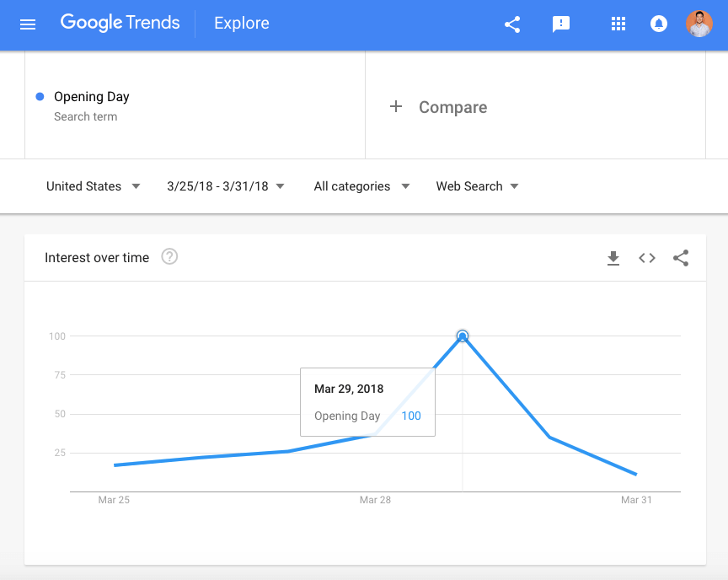Click the Google Trends logo
This screenshot has width=728, height=580.
click(x=120, y=23)
